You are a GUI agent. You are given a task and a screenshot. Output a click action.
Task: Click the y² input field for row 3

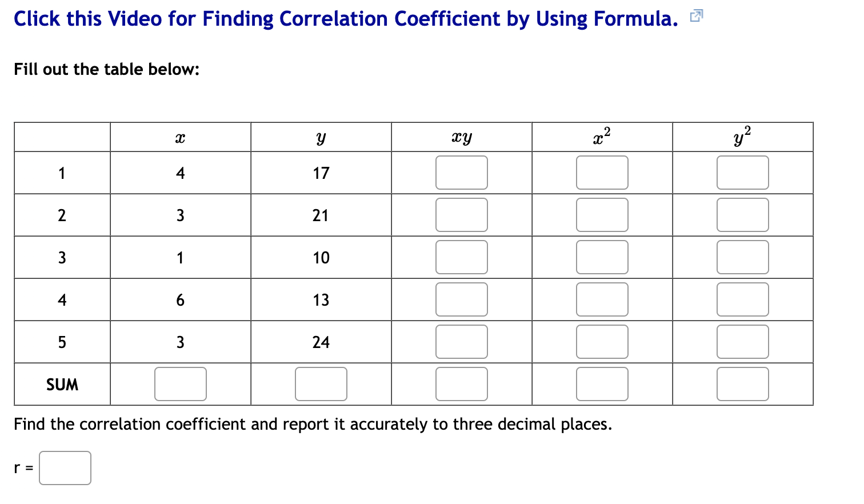click(x=743, y=257)
